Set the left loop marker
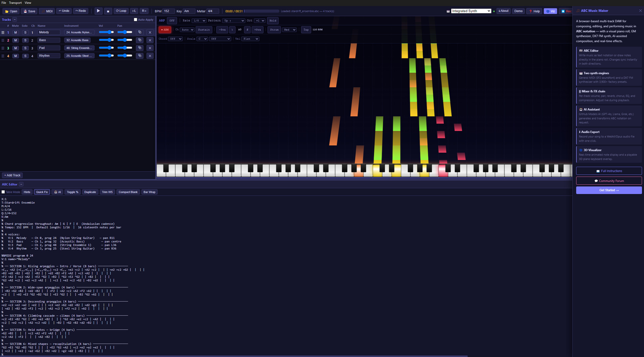The width and height of the screenshot is (644, 357). coord(134,11)
